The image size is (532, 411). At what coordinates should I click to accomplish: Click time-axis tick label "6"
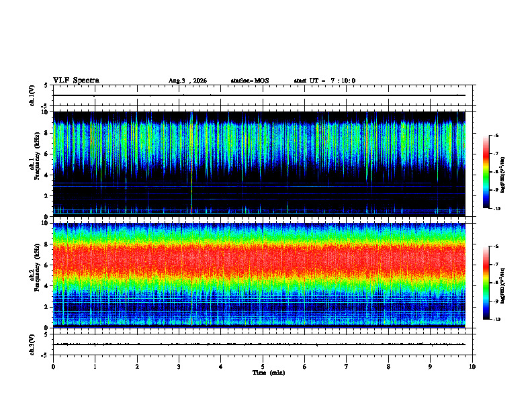tap(305, 367)
